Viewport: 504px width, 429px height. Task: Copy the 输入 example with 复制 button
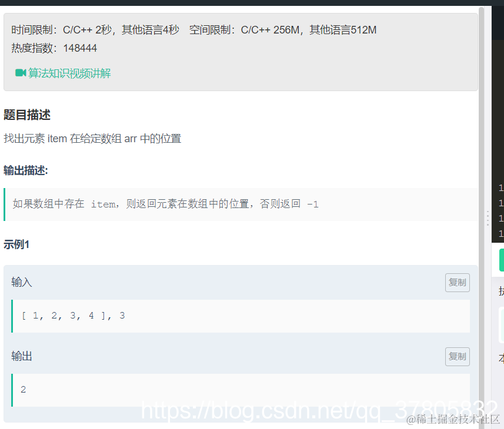tap(457, 283)
